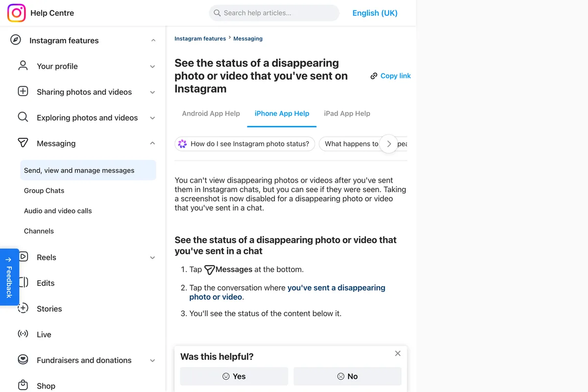Screen dimensions: 588x392
Task: Expand the Reels section chevron
Action: click(x=152, y=258)
